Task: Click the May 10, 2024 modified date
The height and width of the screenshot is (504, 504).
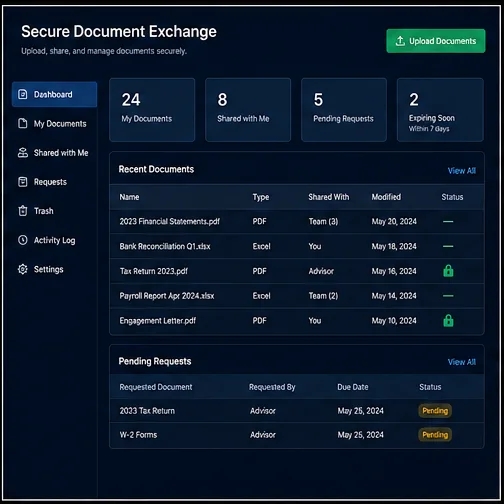Action: [x=394, y=321]
